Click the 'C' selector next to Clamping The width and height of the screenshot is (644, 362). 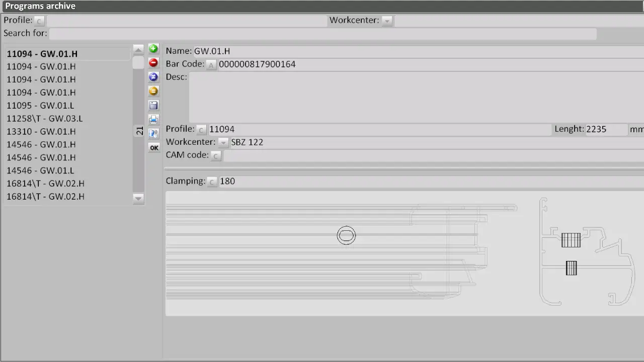click(x=212, y=182)
